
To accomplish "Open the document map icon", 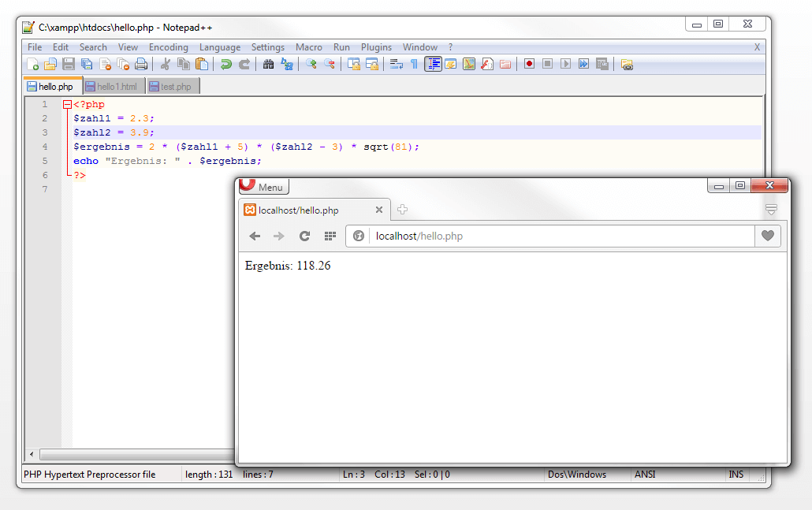I will (x=469, y=64).
